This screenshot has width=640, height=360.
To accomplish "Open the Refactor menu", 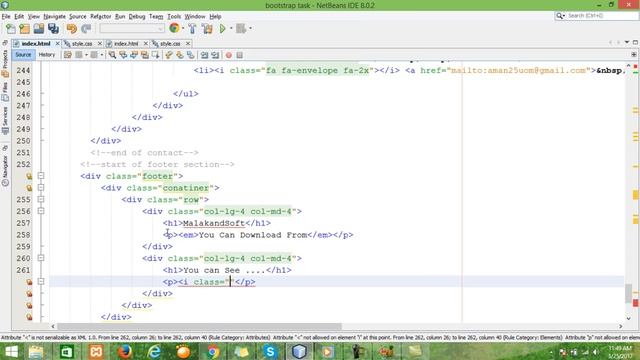I will [x=100, y=16].
